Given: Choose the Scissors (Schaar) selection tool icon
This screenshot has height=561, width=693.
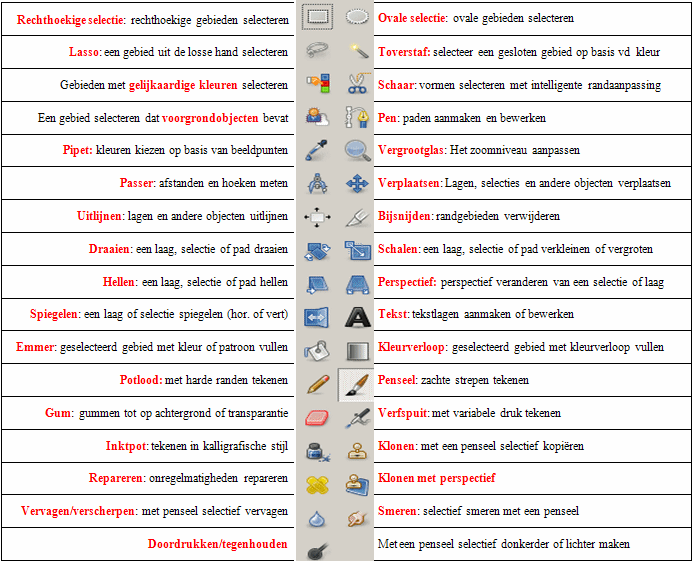Looking at the screenshot, I should [x=355, y=84].
